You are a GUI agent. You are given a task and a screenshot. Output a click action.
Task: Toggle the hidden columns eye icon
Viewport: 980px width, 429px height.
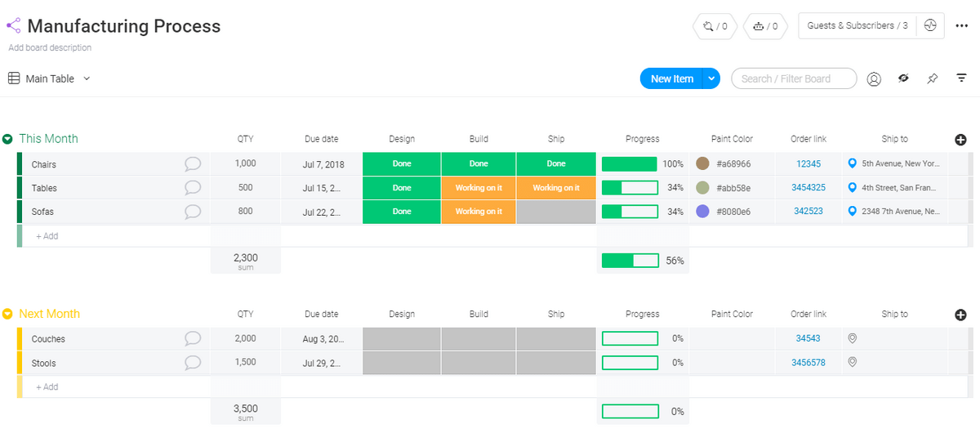point(903,79)
